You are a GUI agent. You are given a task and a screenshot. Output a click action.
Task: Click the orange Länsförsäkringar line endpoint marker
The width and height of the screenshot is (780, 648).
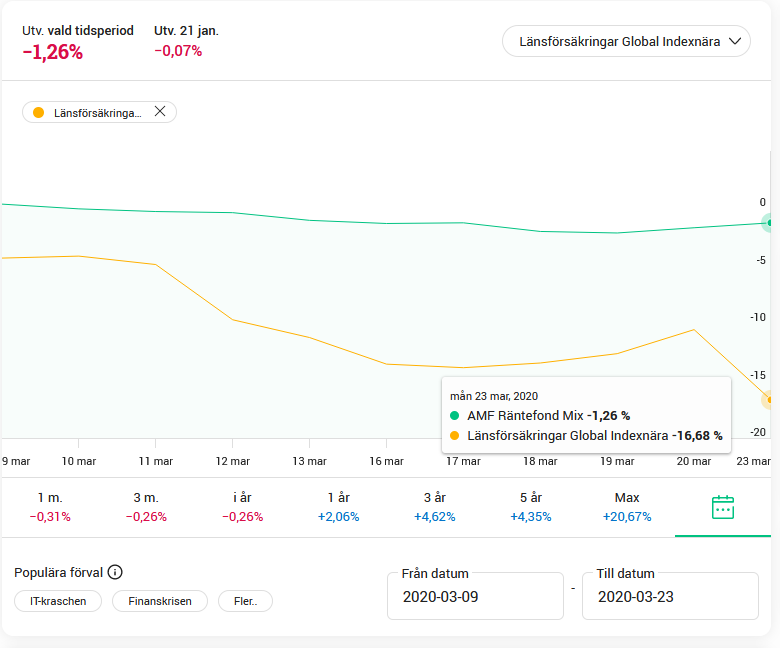pyautogui.click(x=770, y=400)
